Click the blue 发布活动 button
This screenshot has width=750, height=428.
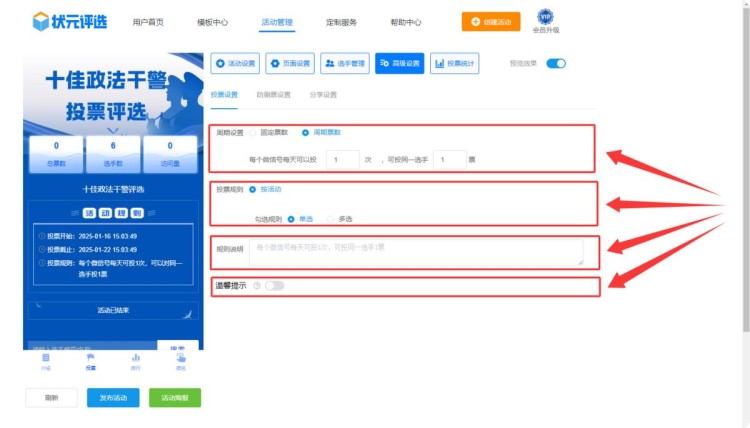pyautogui.click(x=113, y=397)
